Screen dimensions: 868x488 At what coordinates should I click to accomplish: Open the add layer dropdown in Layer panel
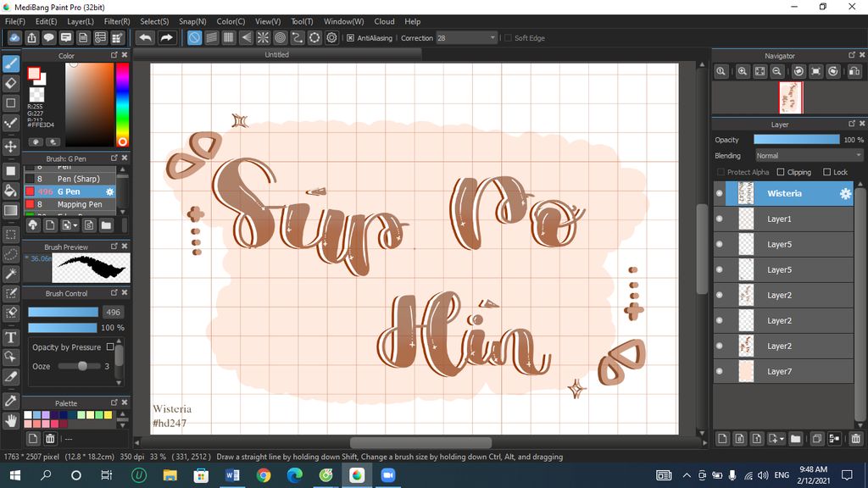[781, 439]
